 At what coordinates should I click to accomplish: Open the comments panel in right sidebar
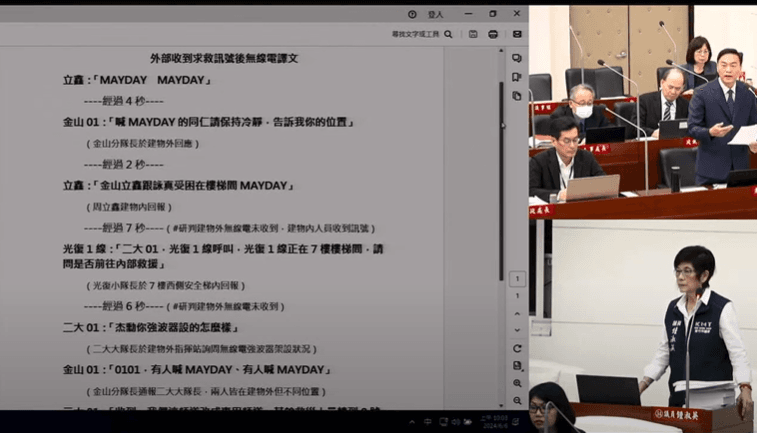(517, 58)
